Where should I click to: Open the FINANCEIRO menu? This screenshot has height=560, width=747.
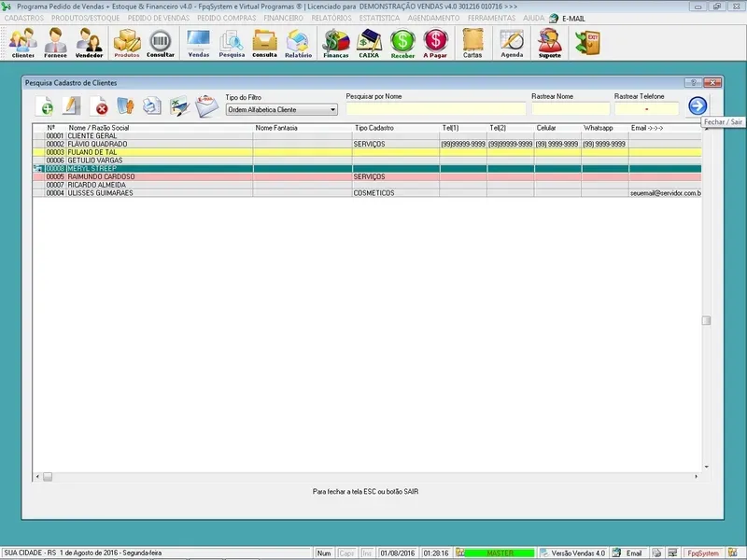[x=284, y=18]
